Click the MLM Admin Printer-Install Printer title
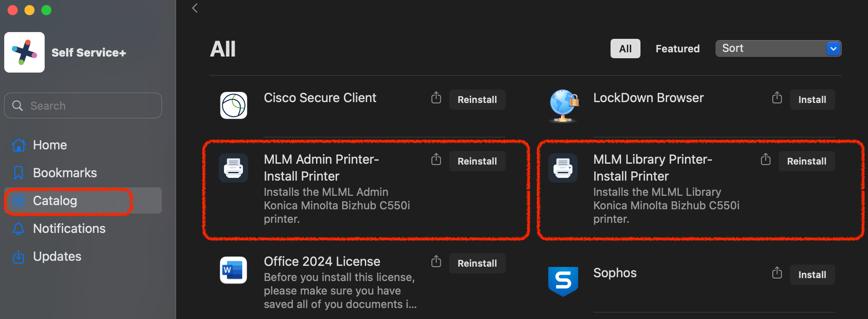Image resolution: width=868 pixels, height=319 pixels. click(321, 168)
